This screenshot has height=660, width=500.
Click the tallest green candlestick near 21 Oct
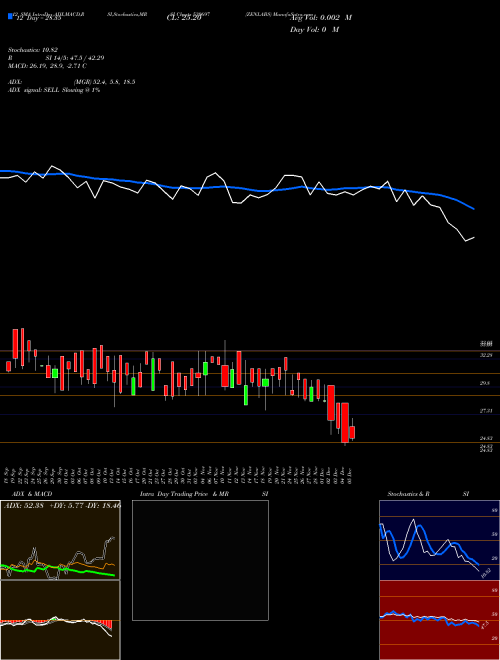[153, 374]
